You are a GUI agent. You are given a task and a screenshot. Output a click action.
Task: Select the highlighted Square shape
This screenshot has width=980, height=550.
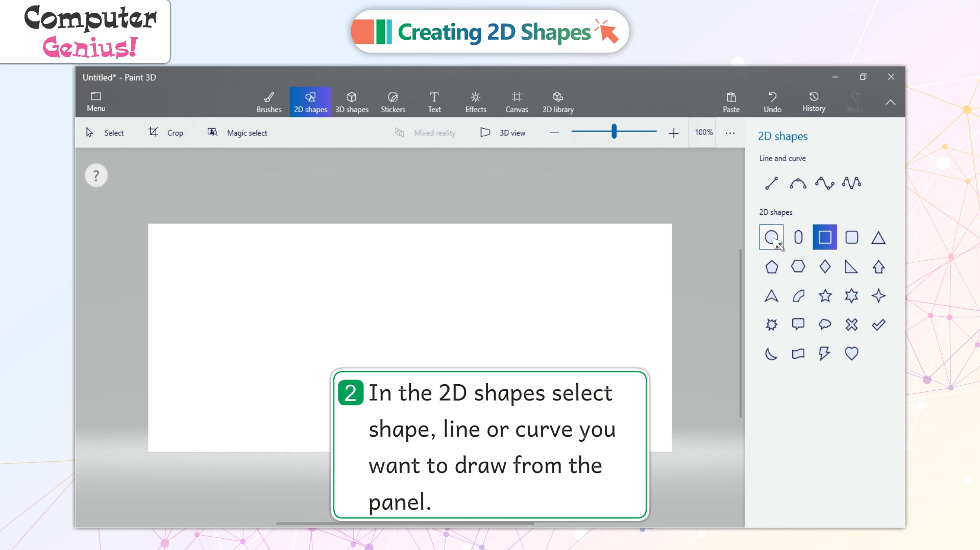tap(825, 237)
